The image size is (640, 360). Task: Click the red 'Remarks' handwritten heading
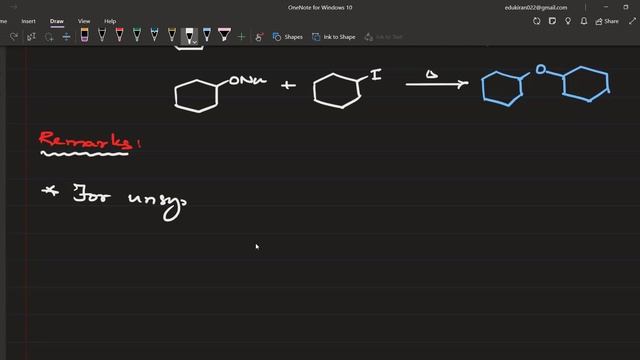point(90,140)
